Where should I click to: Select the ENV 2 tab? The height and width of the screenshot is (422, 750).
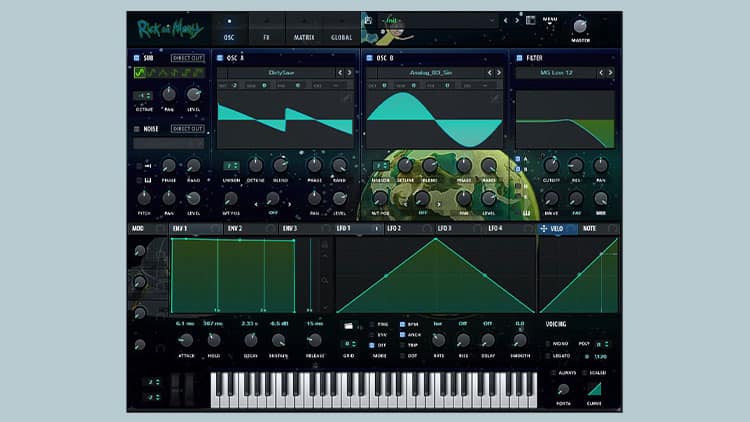point(250,229)
